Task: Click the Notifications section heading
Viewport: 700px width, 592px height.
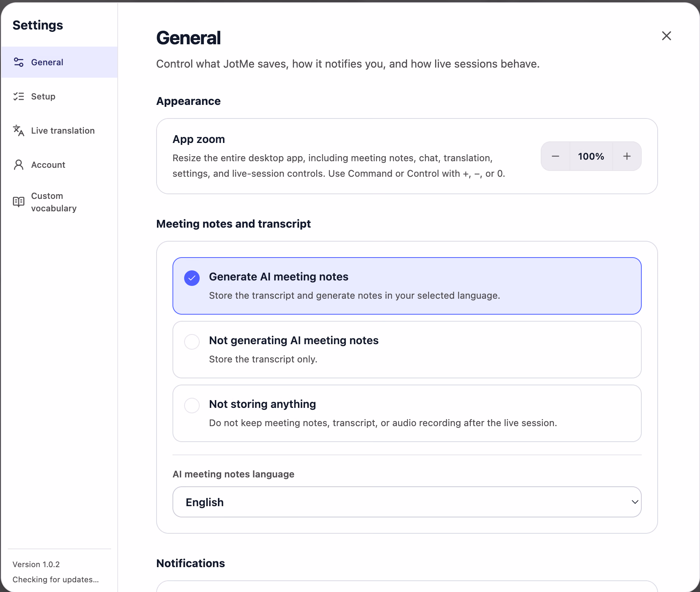Action: coord(190,563)
